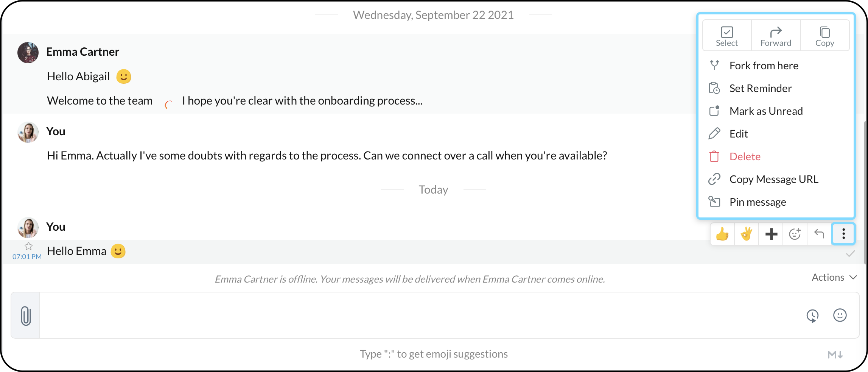Screen dimensions: 868x372
Task: Click the three-dot more options button
Action: coord(843,234)
